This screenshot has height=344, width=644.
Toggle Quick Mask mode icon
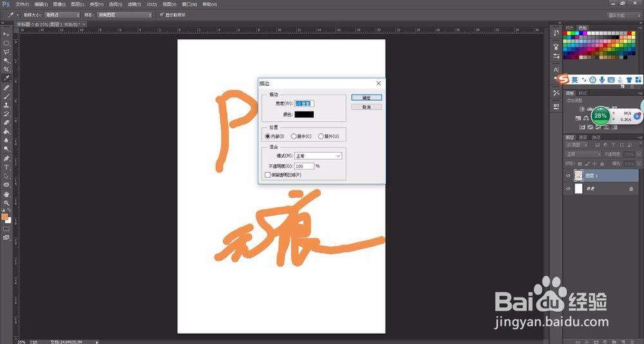[6, 229]
